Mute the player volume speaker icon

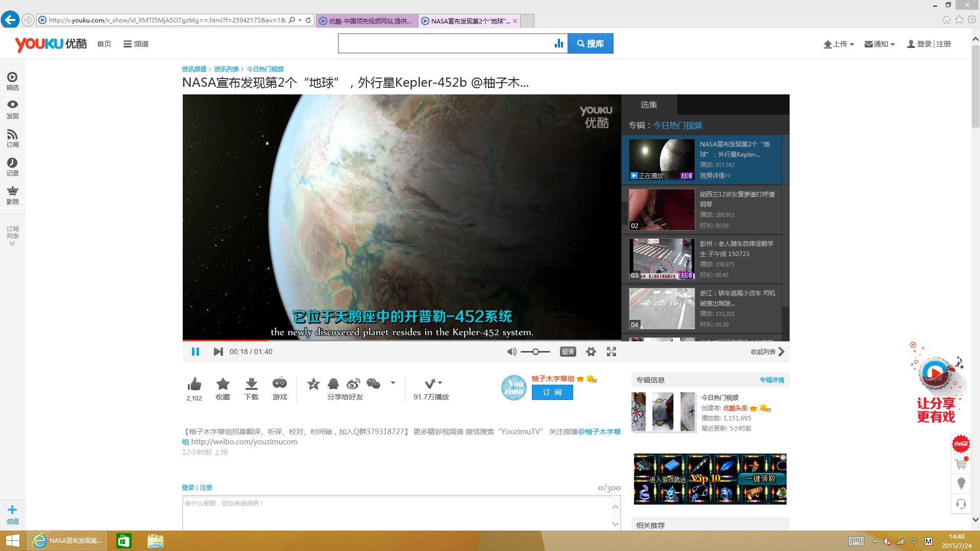(x=511, y=352)
